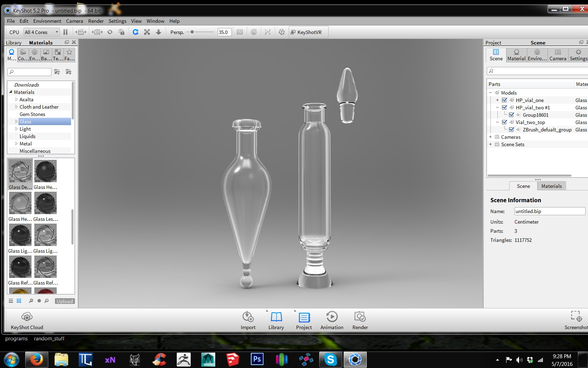Screen dimensions: 588x368
Task: Open Firefox from the taskbar
Action: (x=36, y=360)
